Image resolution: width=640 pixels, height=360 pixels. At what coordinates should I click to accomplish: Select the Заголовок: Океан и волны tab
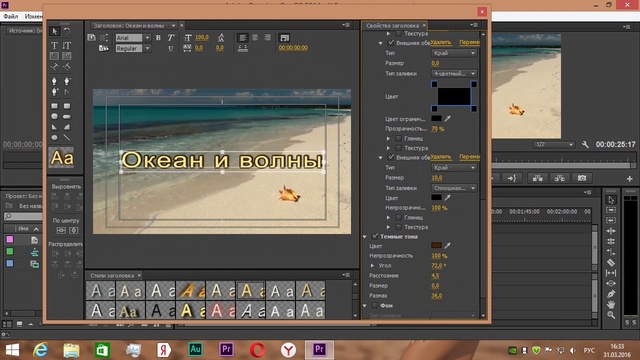point(129,26)
